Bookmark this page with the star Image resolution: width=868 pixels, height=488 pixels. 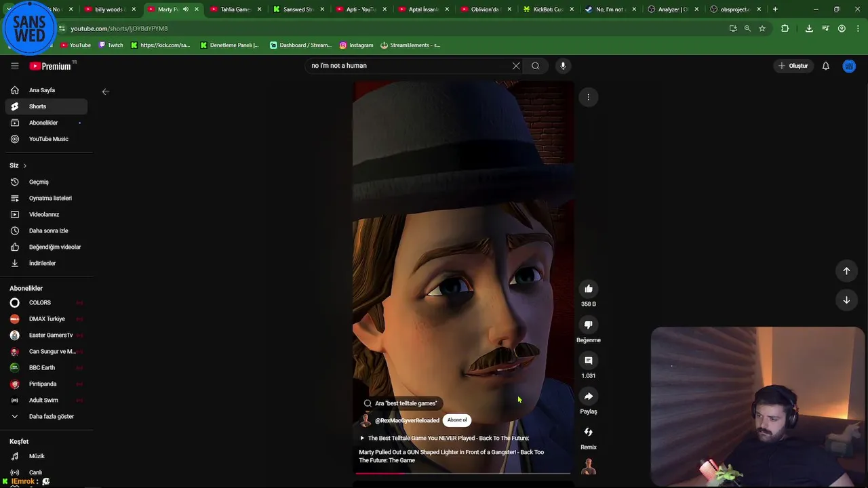click(762, 28)
